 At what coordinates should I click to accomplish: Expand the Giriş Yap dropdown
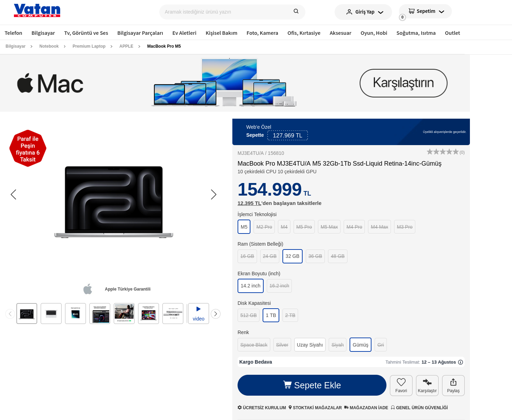pyautogui.click(x=363, y=12)
